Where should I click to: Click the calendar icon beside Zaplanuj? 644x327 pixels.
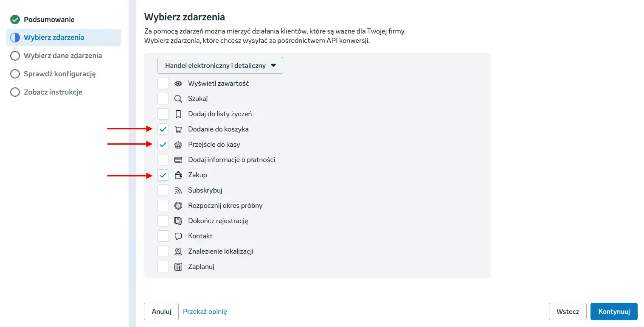[x=178, y=267]
